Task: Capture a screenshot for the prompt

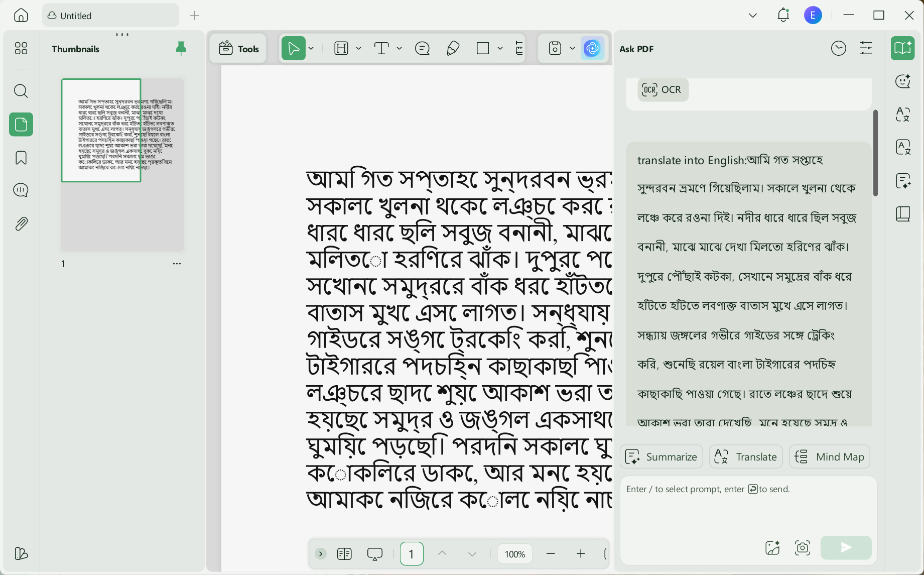Action: point(803,547)
